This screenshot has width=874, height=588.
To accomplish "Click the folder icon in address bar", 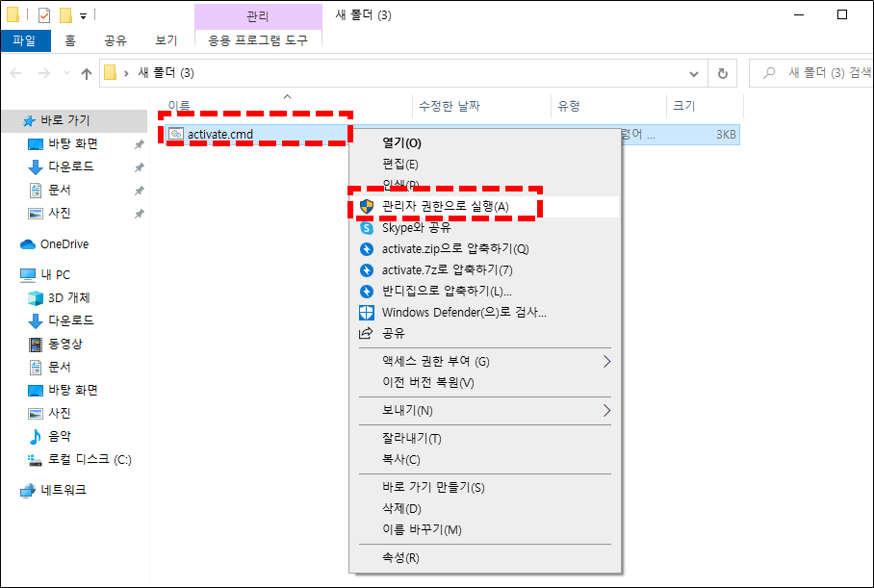I will (111, 73).
